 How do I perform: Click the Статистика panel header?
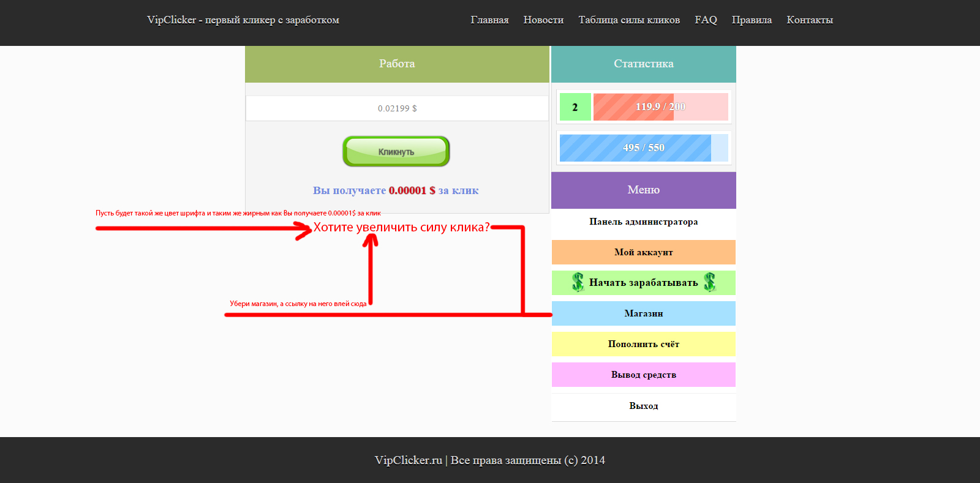(644, 64)
